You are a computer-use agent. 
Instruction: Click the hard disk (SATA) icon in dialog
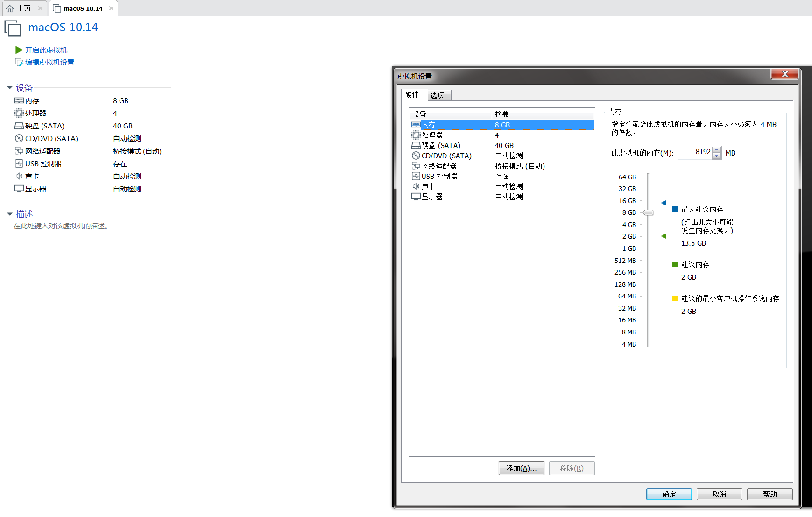(416, 145)
